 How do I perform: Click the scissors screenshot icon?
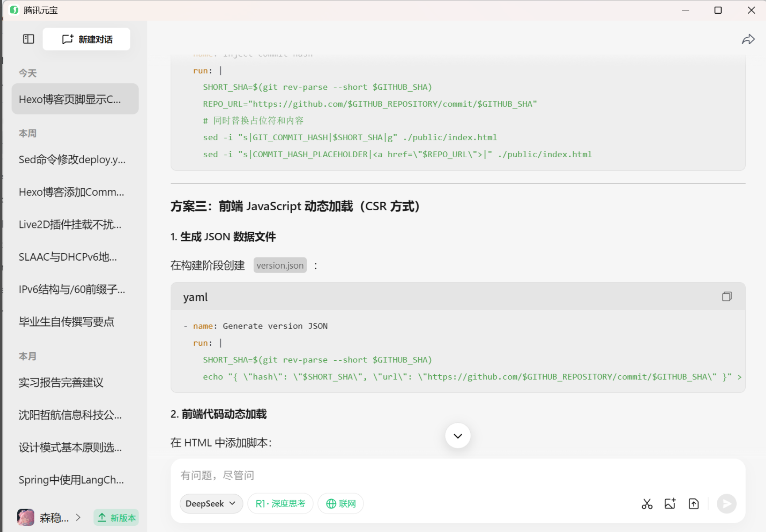(647, 504)
